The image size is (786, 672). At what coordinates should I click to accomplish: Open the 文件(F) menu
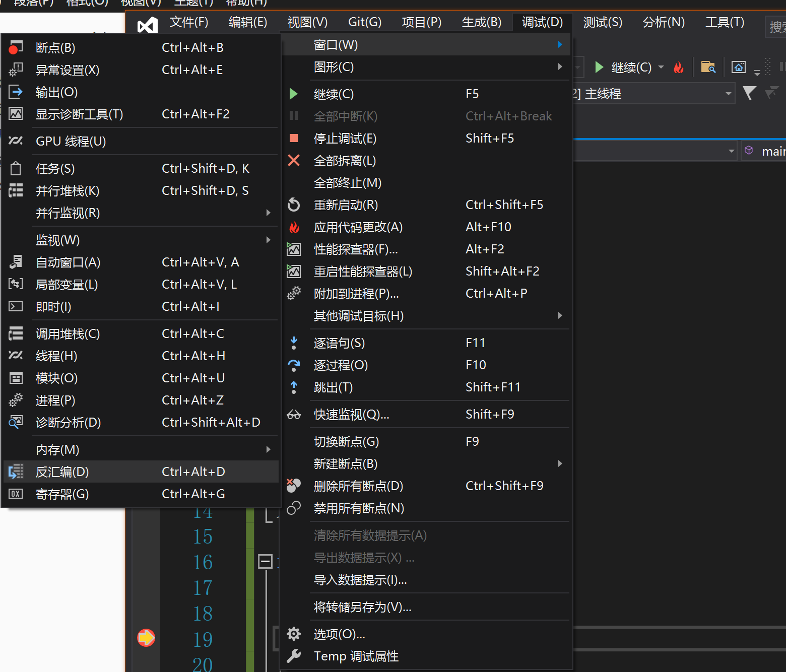(189, 22)
